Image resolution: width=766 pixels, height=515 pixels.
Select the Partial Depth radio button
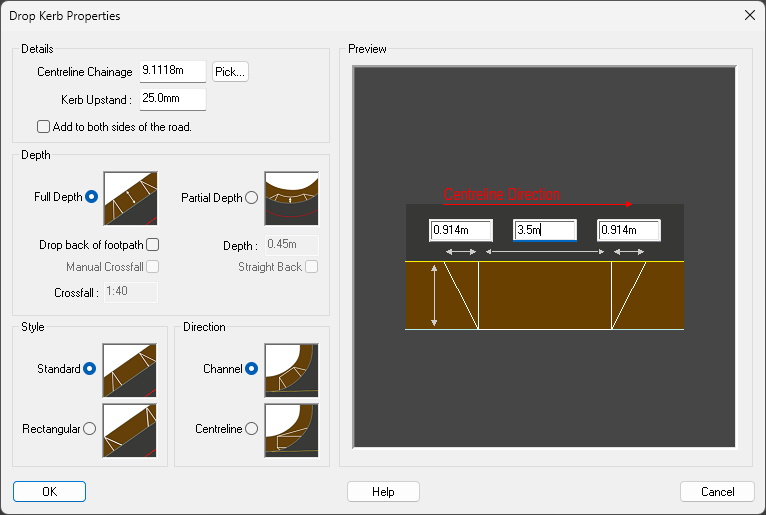[251, 198]
